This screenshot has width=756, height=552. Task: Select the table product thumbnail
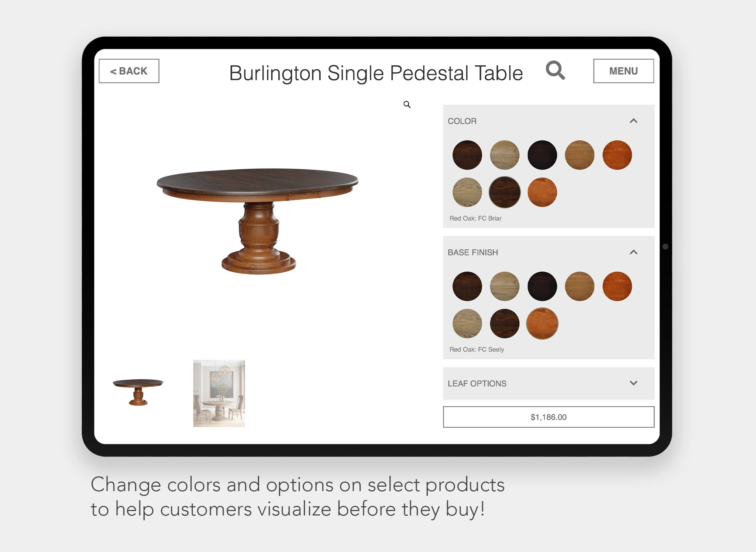(x=138, y=392)
